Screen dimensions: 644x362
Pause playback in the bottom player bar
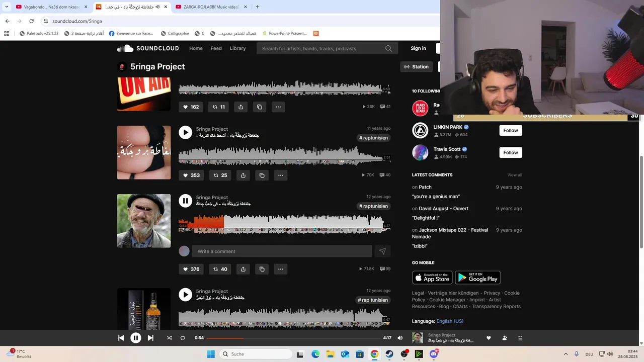(136, 338)
